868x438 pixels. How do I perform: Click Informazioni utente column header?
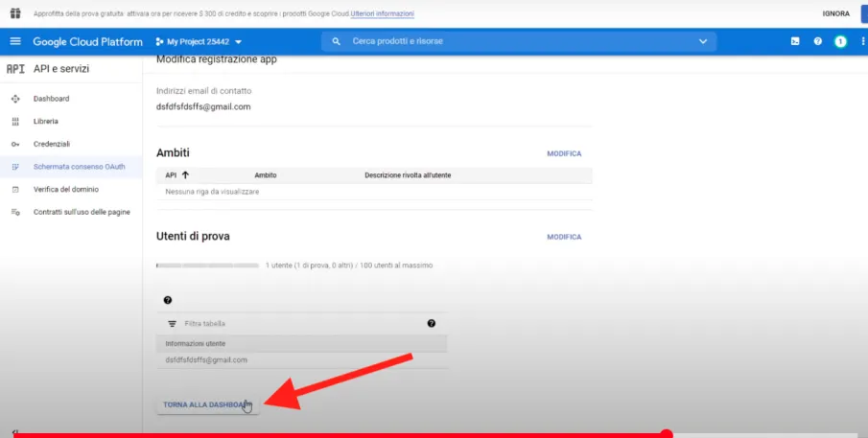(195, 343)
